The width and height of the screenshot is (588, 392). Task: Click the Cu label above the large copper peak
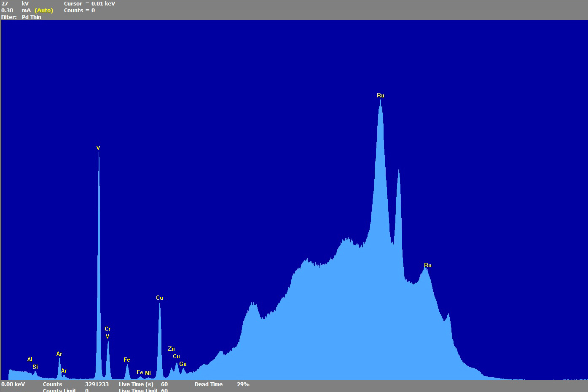[159, 298]
